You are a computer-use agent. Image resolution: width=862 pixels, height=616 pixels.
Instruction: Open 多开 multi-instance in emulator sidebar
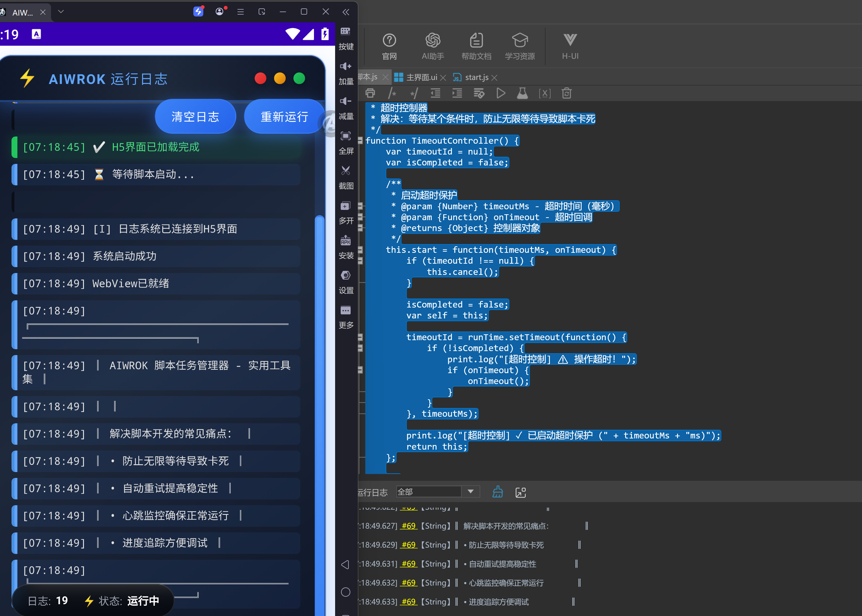345,206
